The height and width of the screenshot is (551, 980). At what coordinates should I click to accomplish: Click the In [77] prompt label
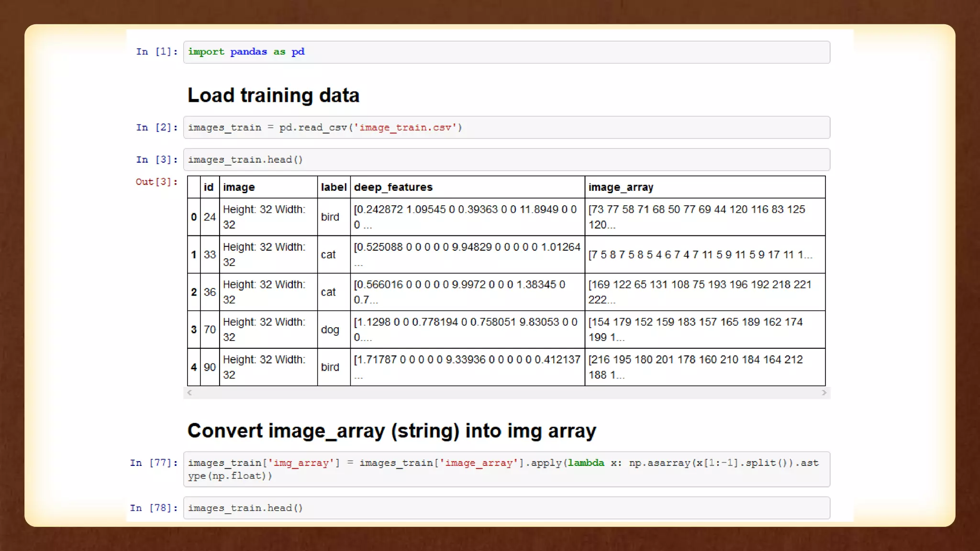click(x=154, y=463)
